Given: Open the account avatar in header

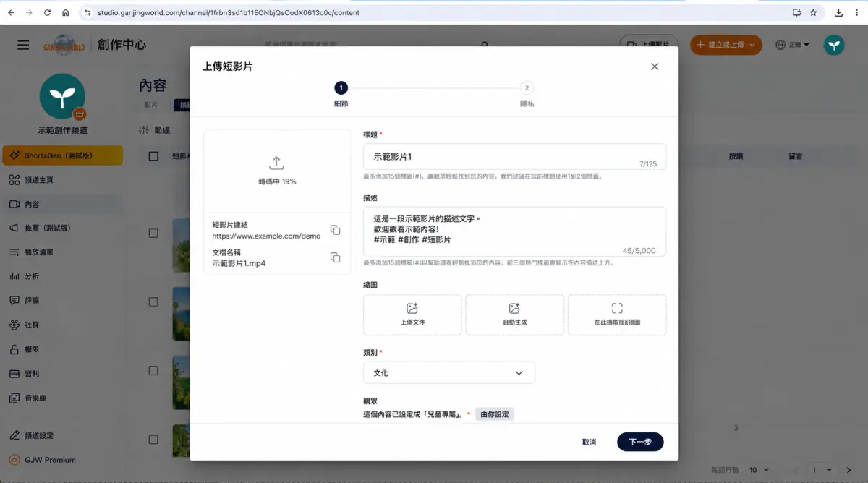Looking at the screenshot, I should click(834, 45).
